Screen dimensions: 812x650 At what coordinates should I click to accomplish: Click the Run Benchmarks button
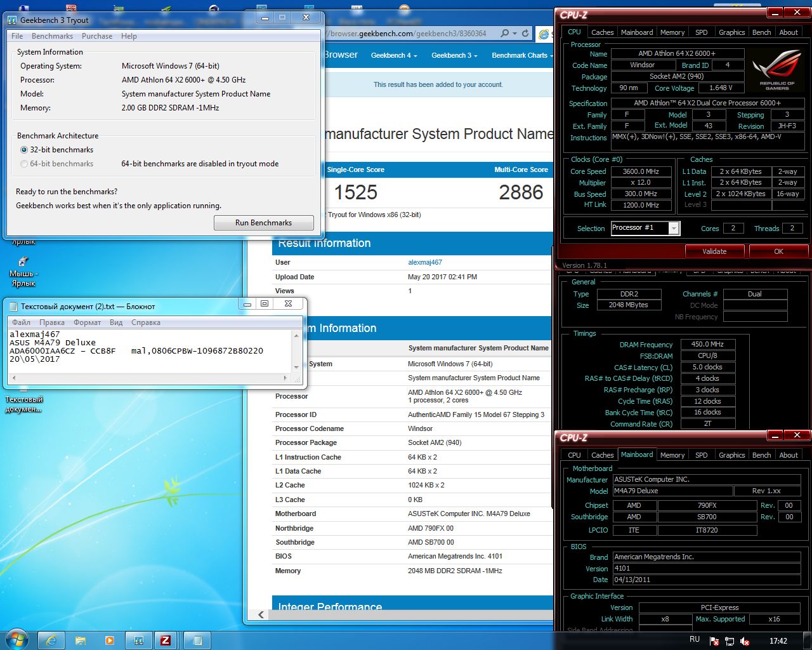click(264, 223)
